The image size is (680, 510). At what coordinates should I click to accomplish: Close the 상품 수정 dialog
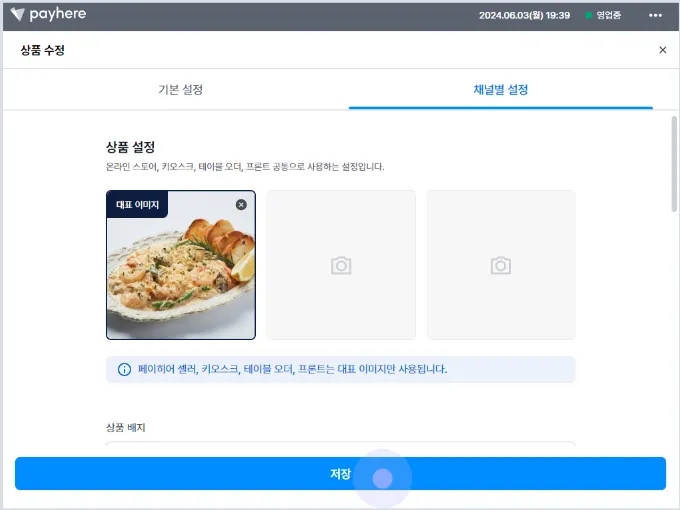point(662,50)
